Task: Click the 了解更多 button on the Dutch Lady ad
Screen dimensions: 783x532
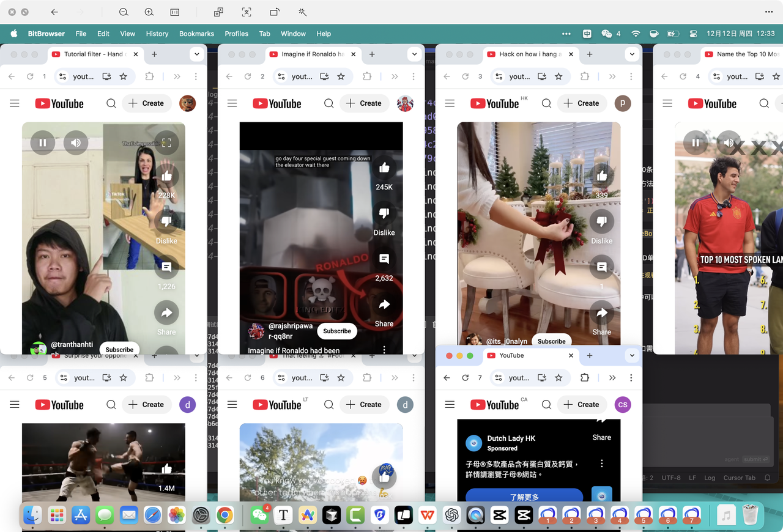Action: [x=524, y=495]
